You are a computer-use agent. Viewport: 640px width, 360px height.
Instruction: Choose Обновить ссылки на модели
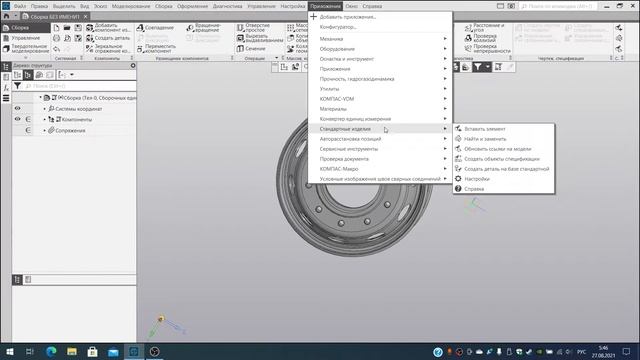point(504,149)
